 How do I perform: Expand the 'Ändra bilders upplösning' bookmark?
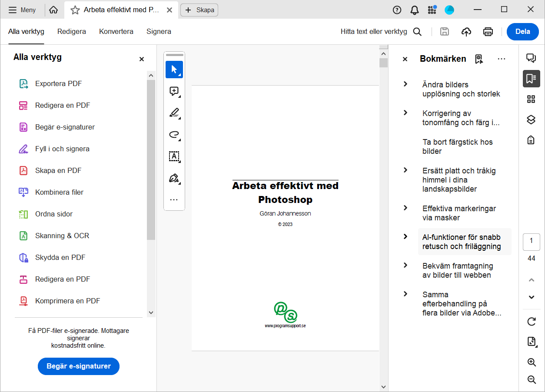pos(405,84)
